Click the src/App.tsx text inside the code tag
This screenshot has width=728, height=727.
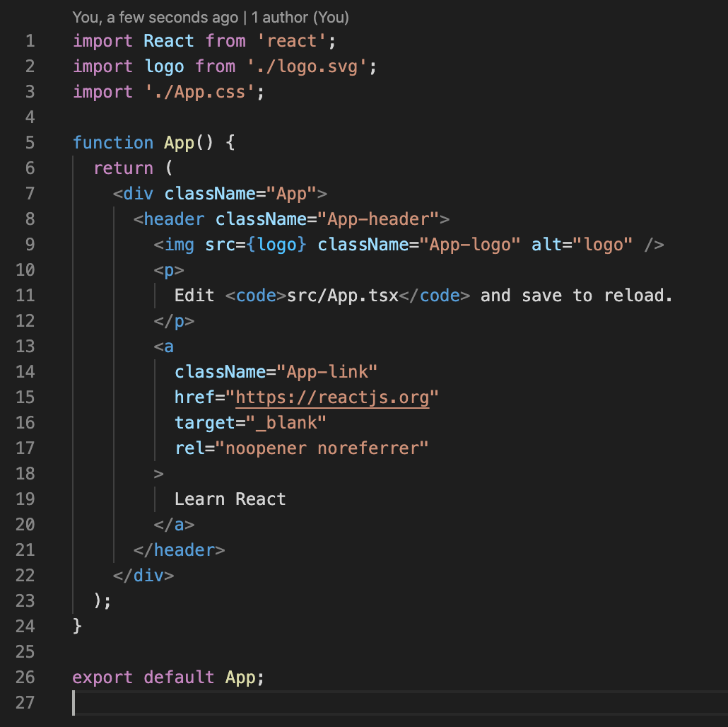coord(343,295)
